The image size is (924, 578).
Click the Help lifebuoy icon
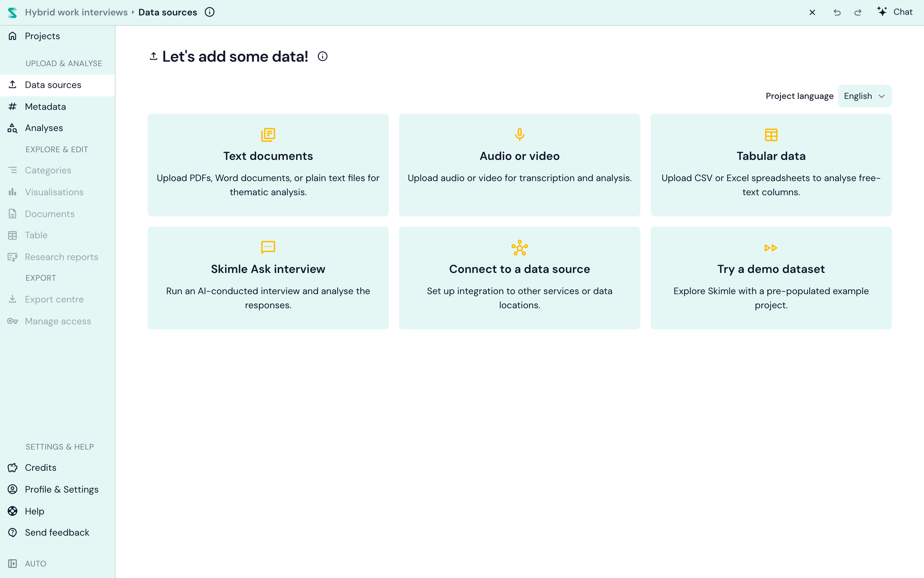(13, 511)
